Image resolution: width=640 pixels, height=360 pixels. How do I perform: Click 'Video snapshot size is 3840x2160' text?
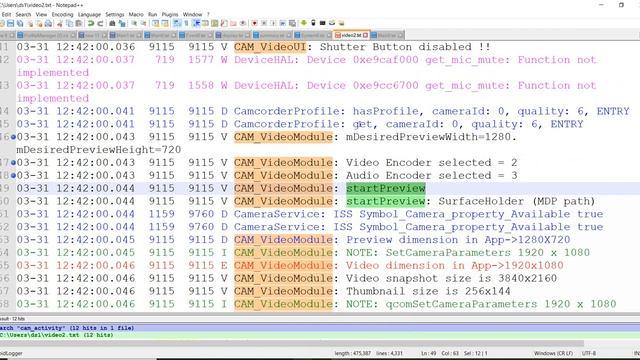click(x=451, y=278)
